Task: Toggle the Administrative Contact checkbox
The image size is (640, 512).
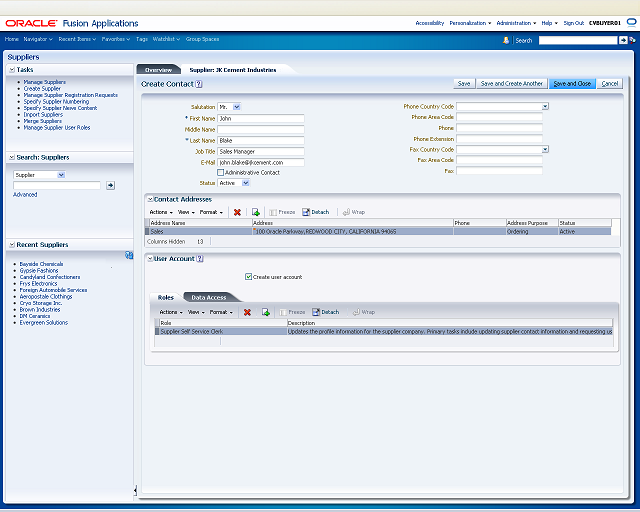Action: point(220,173)
